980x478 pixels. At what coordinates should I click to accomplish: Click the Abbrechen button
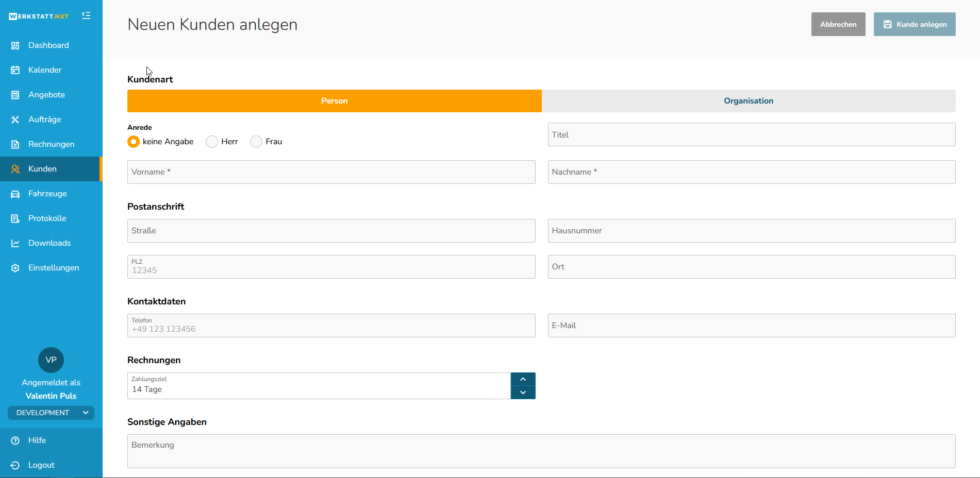pyautogui.click(x=838, y=24)
